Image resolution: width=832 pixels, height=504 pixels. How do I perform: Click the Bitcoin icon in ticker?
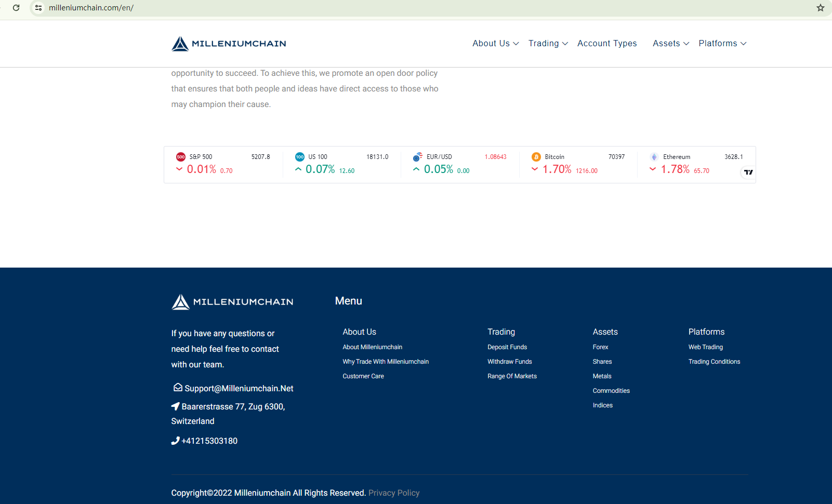536,157
